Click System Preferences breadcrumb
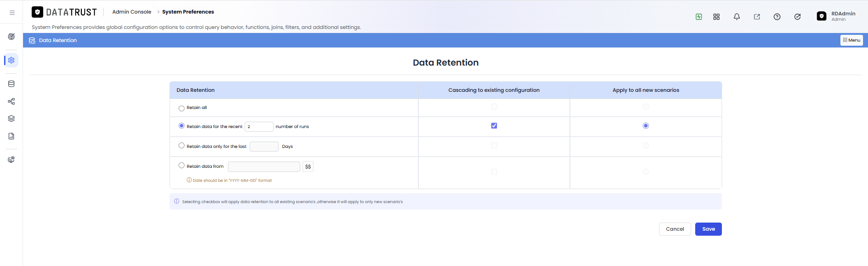 [x=188, y=12]
